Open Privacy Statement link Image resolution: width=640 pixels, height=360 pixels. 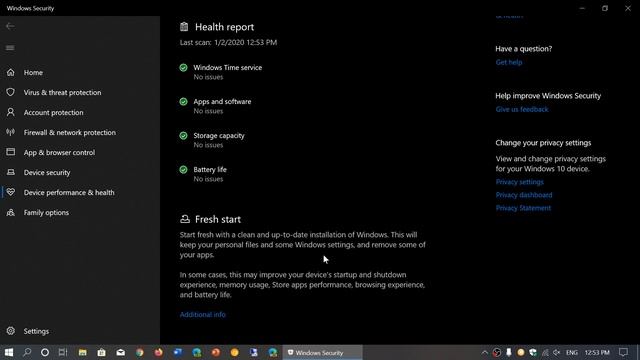[x=523, y=208]
